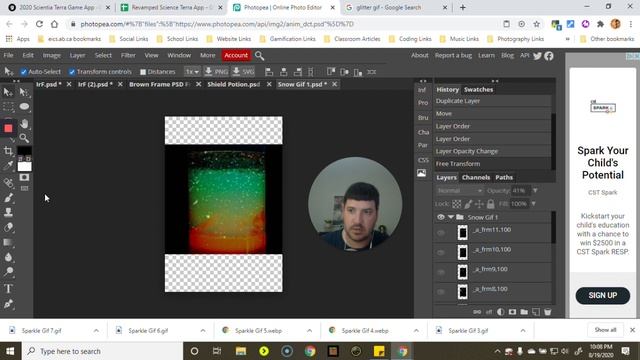
Task: Show the _a_frm9,100 layer
Action: [441, 272]
